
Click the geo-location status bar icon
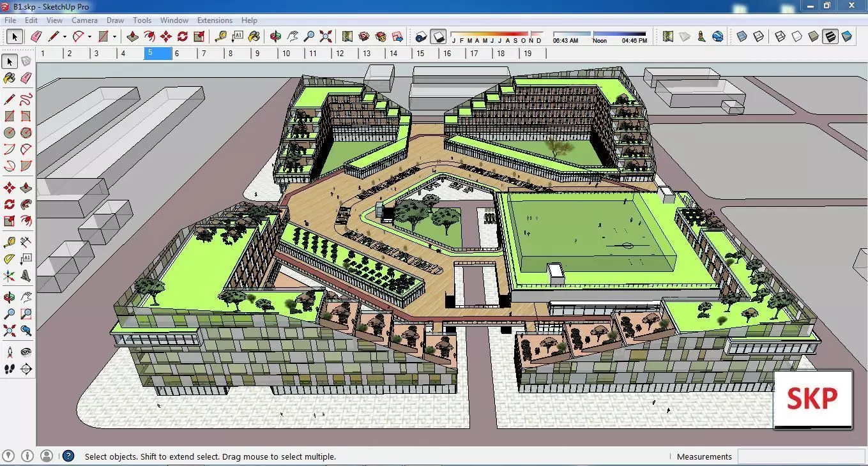(9, 456)
